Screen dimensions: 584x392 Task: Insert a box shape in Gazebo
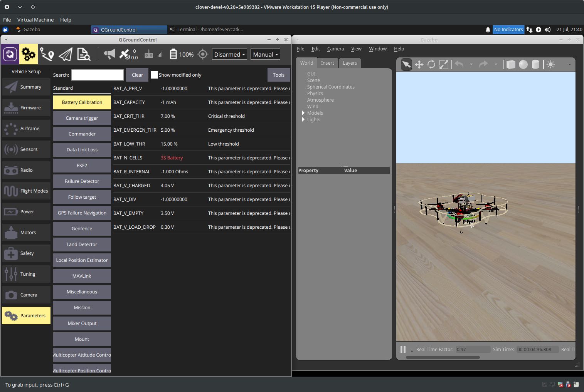(x=511, y=65)
